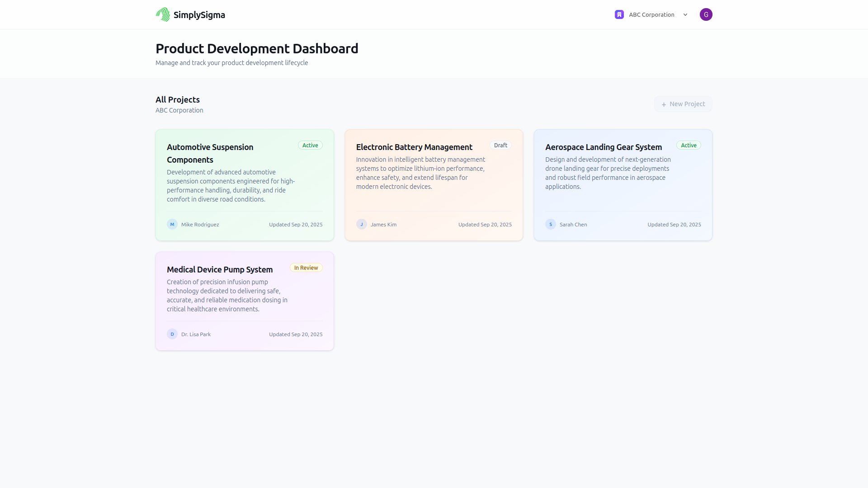868x488 pixels.
Task: Click Active badge on Automotive Suspension card
Action: pyautogui.click(x=310, y=145)
